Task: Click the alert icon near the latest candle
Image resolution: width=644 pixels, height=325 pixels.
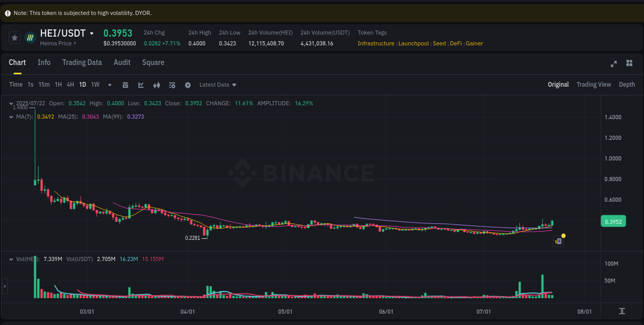Action: [x=558, y=241]
